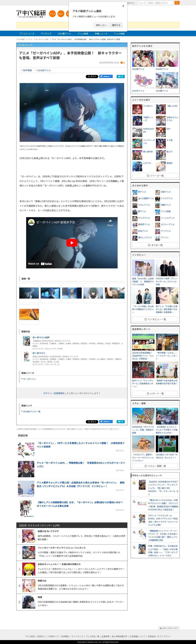This screenshot has width=196, height=644.
Task: Open the ランキング nav tab
Action: click(x=46, y=33)
